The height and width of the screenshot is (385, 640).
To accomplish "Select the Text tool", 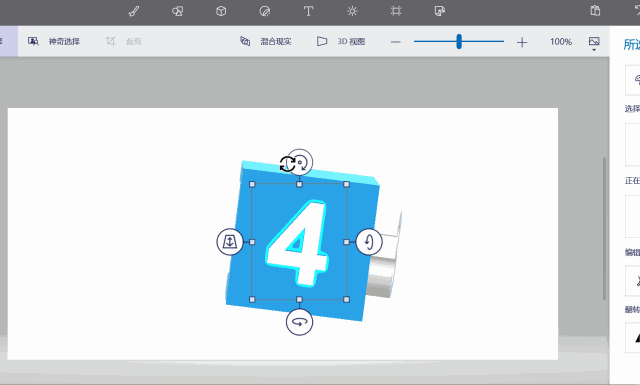I will pyautogui.click(x=309, y=11).
